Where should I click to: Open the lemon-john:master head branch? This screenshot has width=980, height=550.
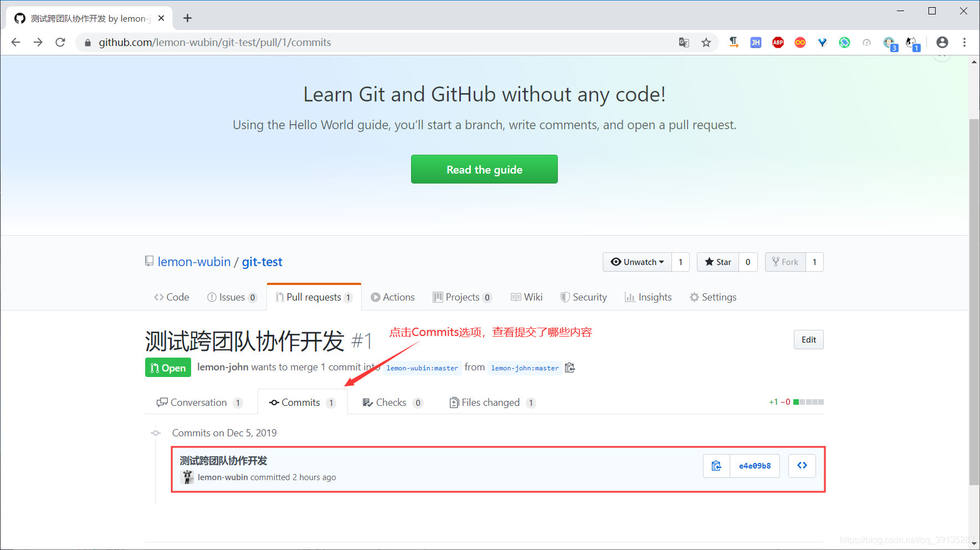[525, 368]
